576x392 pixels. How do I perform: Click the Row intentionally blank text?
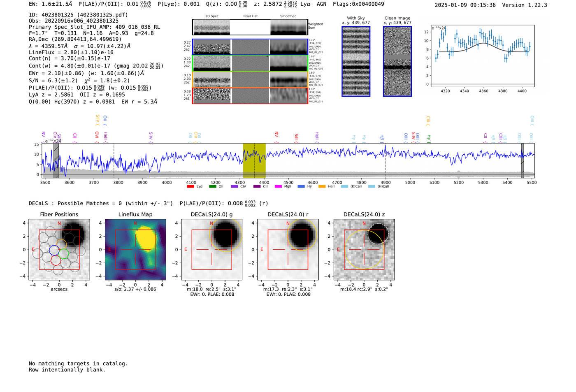[x=67, y=370]
